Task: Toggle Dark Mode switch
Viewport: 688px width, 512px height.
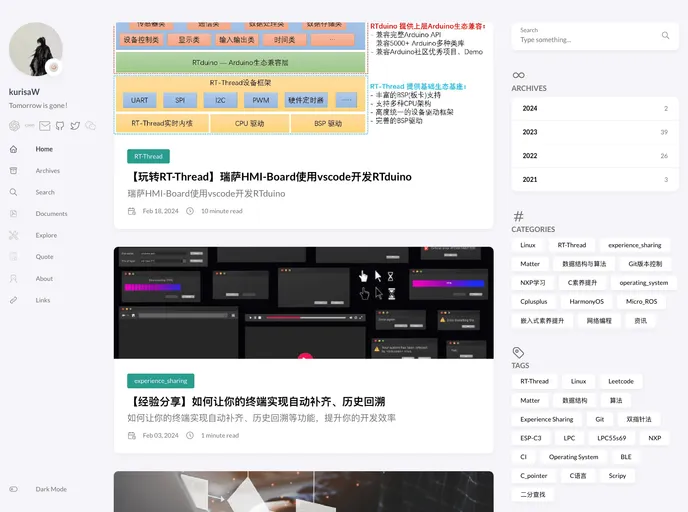Action: pos(14,489)
